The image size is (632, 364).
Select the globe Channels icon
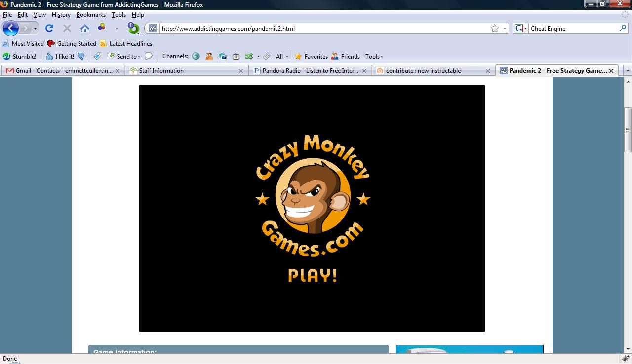click(x=196, y=56)
